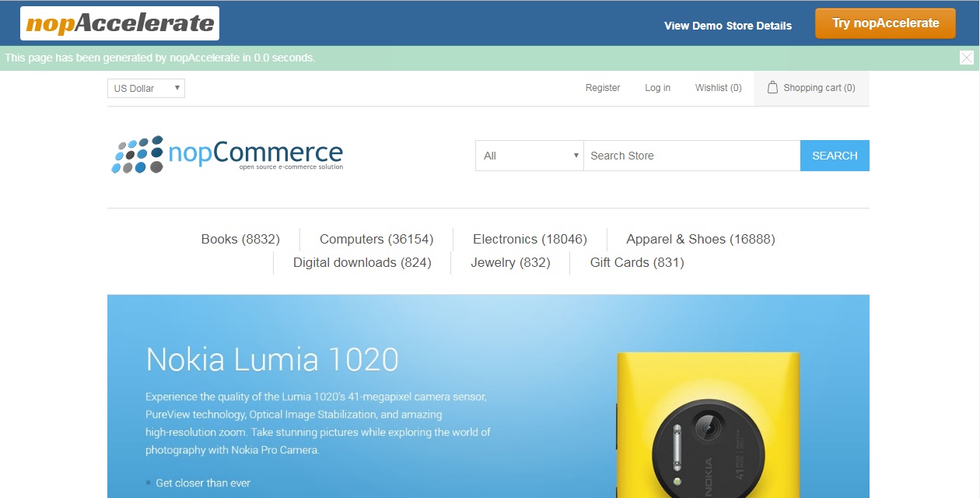Expand the All categories search dropdown
This screenshot has height=498, width=980.
(x=530, y=156)
